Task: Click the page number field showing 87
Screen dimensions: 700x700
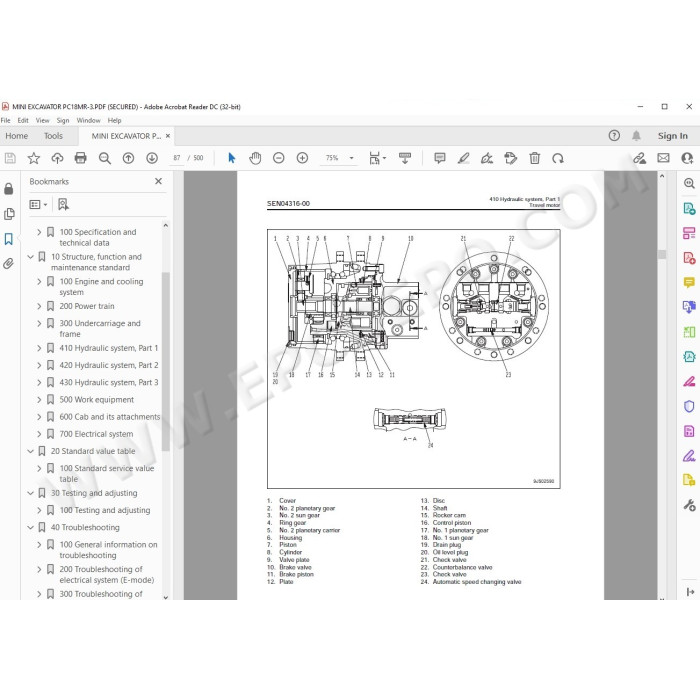Action: 177,158
